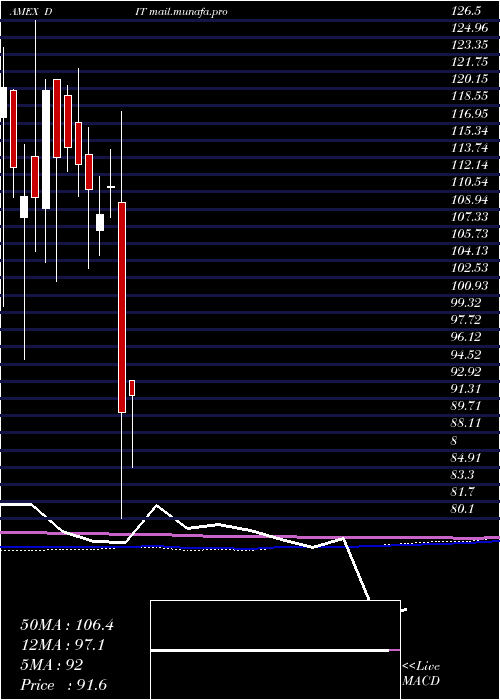Click the 120.15 axis value
Viewport: 500px width, 700px height.
[469, 79]
